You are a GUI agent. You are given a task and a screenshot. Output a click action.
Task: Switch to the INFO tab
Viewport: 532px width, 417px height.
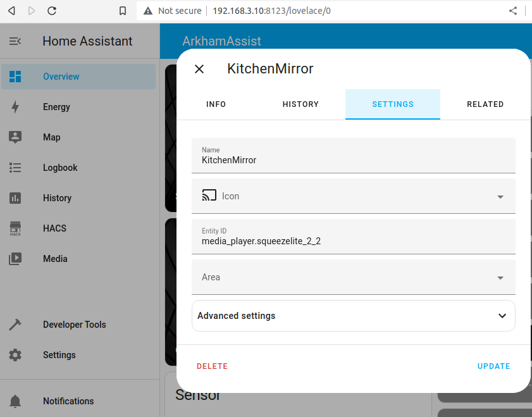216,104
